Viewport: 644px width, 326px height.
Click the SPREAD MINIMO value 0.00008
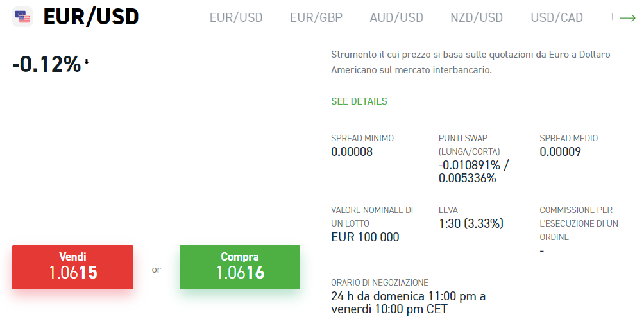pyautogui.click(x=352, y=151)
